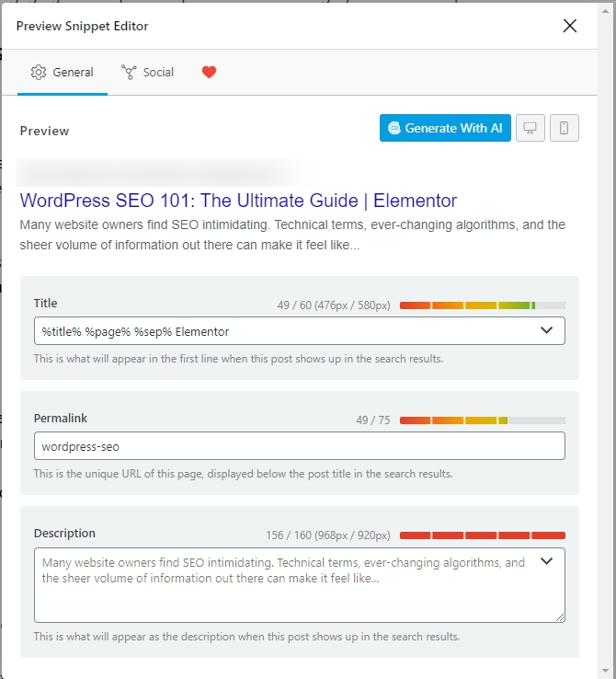Click Generate With AI button
This screenshot has width=616, height=679.
point(445,128)
